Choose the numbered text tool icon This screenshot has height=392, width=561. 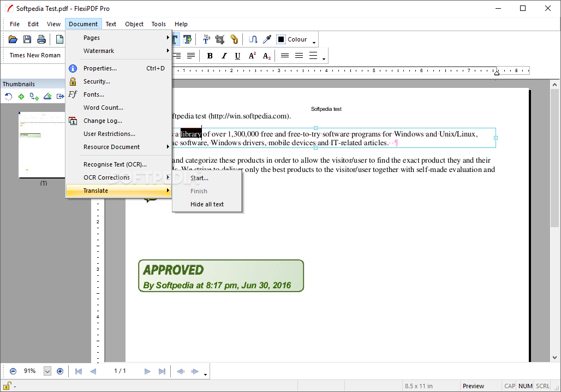pyautogui.click(x=206, y=39)
